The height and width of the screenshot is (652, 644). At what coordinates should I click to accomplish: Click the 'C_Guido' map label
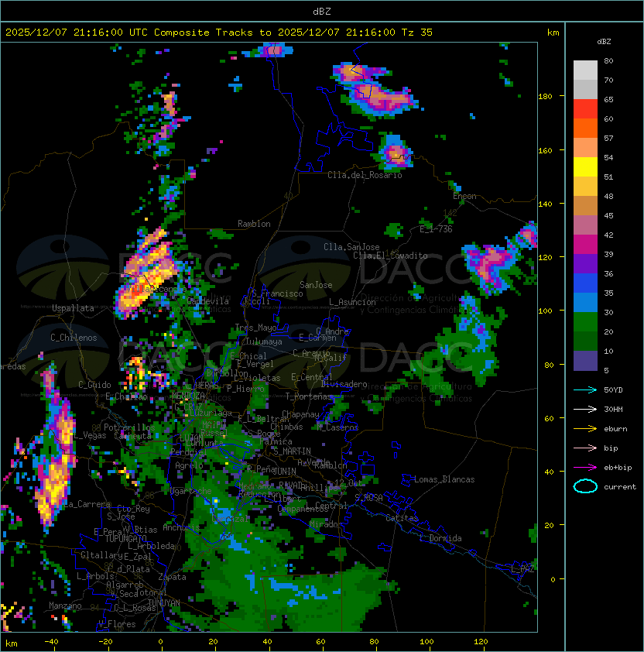pyautogui.click(x=94, y=385)
